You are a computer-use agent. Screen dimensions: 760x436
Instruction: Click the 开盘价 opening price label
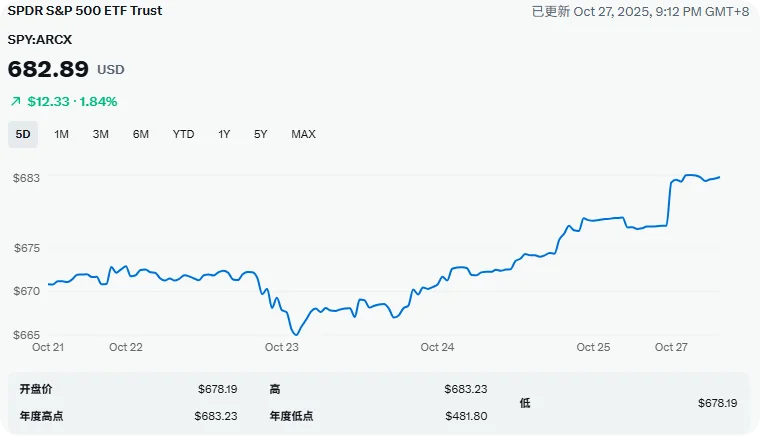point(36,388)
